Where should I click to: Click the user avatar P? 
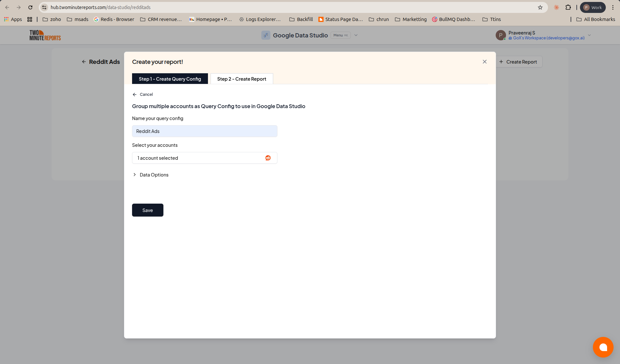(501, 35)
